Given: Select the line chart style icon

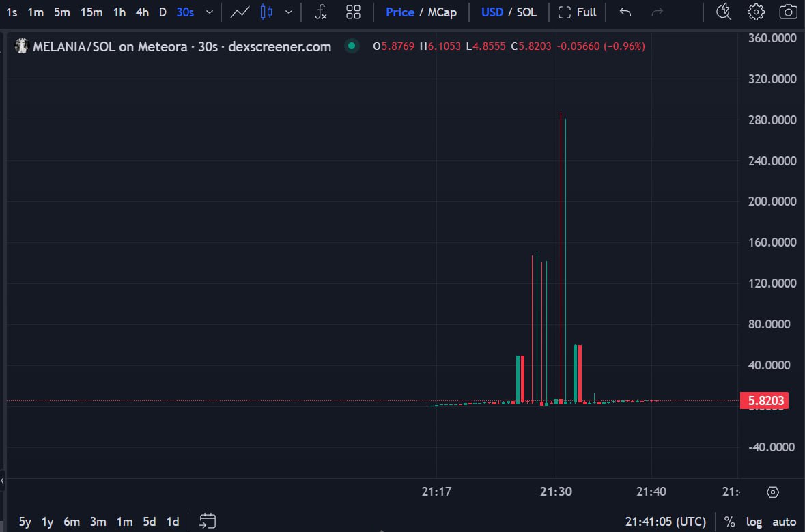Looking at the screenshot, I should 240,12.
